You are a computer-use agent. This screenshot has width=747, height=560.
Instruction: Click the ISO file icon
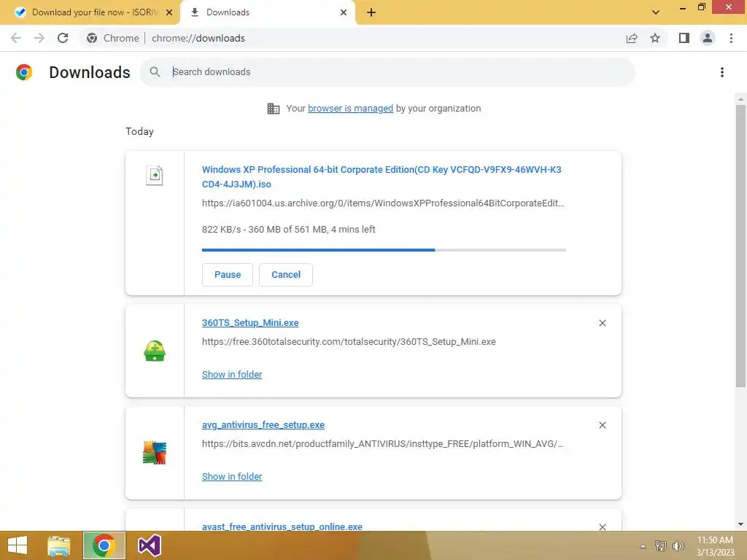pos(155,175)
